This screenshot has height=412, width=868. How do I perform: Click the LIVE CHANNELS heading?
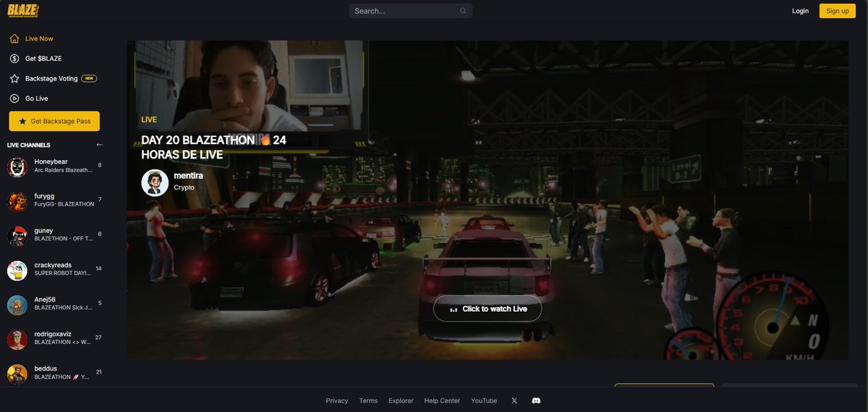coord(29,145)
